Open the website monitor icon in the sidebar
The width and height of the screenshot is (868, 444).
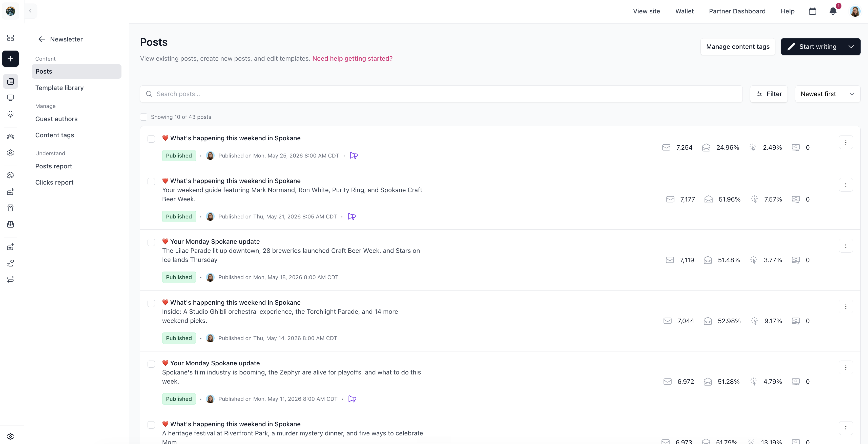[x=10, y=98]
